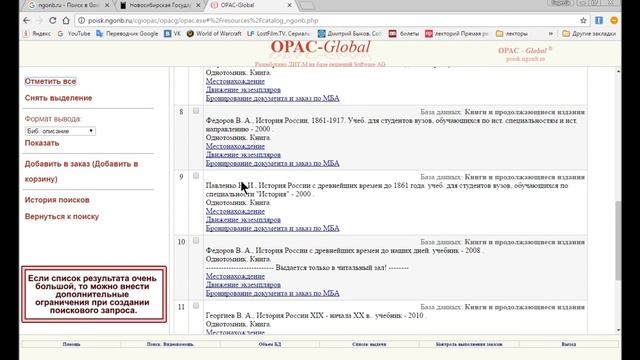640x360 pixels.
Task: Reload the page with the refresh icon
Action: (x=53, y=20)
